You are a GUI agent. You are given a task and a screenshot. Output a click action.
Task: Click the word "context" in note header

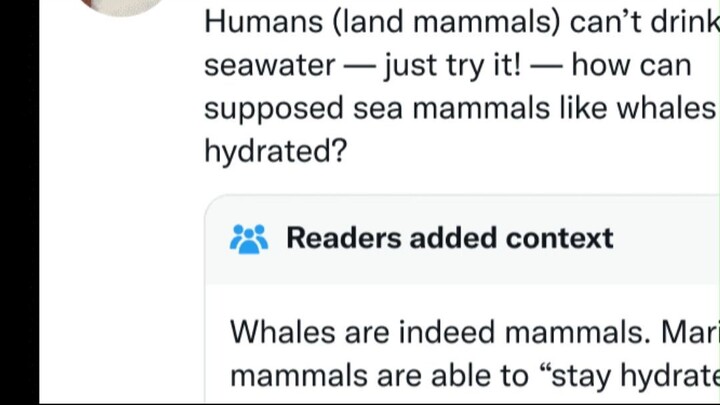click(559, 238)
